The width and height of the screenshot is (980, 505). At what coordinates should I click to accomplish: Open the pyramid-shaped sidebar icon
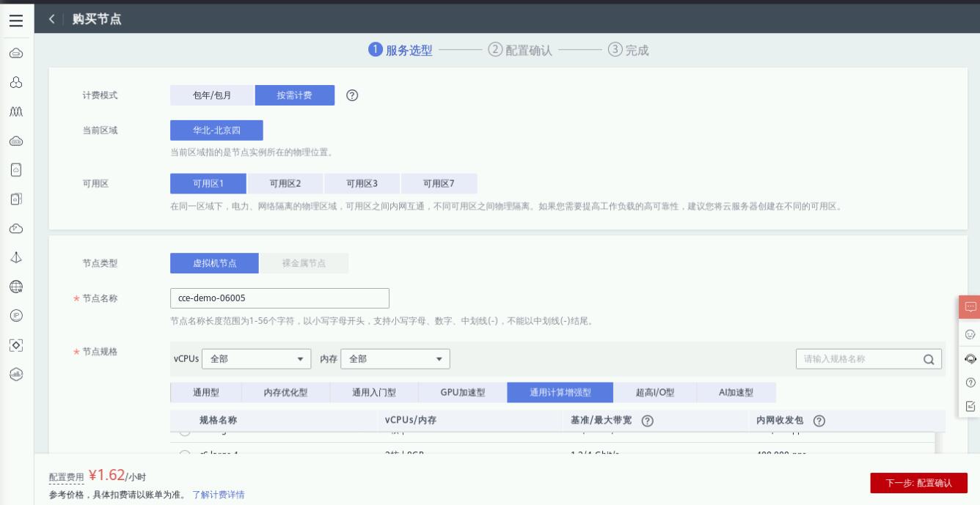(x=16, y=257)
